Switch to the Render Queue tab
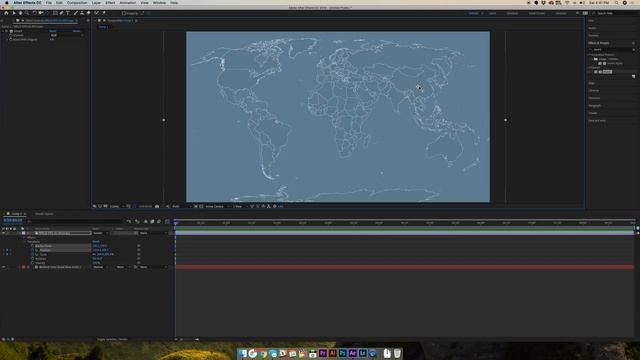This screenshot has width=640, height=360. (x=44, y=214)
